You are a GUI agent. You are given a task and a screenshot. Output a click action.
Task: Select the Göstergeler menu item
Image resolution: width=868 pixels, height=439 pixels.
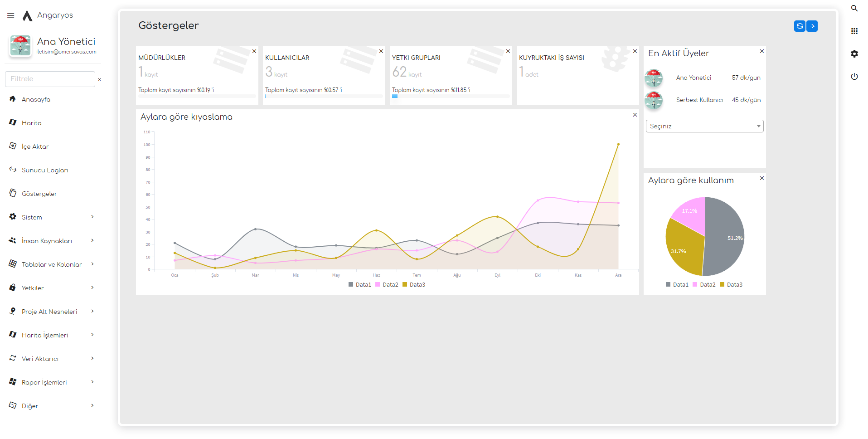pyautogui.click(x=39, y=194)
